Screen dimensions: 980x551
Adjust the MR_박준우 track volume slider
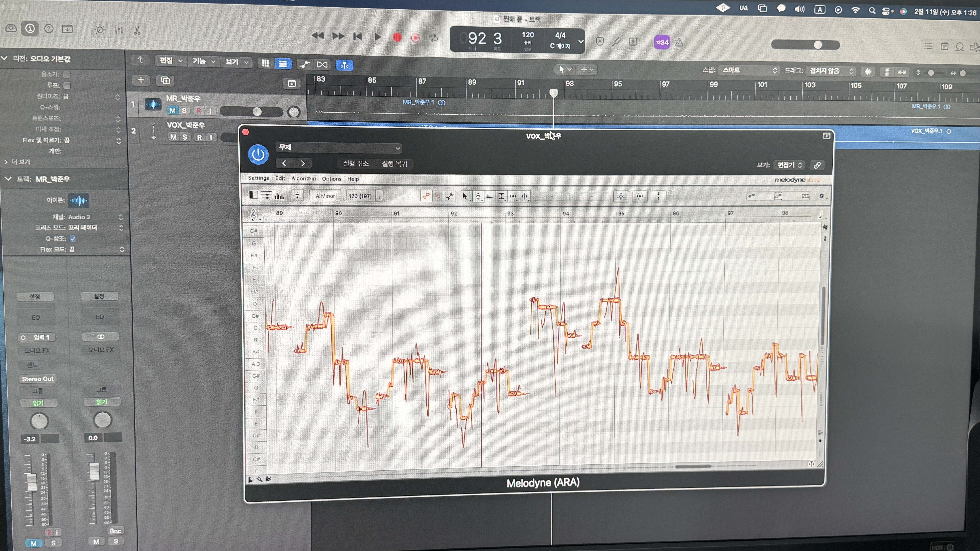257,111
